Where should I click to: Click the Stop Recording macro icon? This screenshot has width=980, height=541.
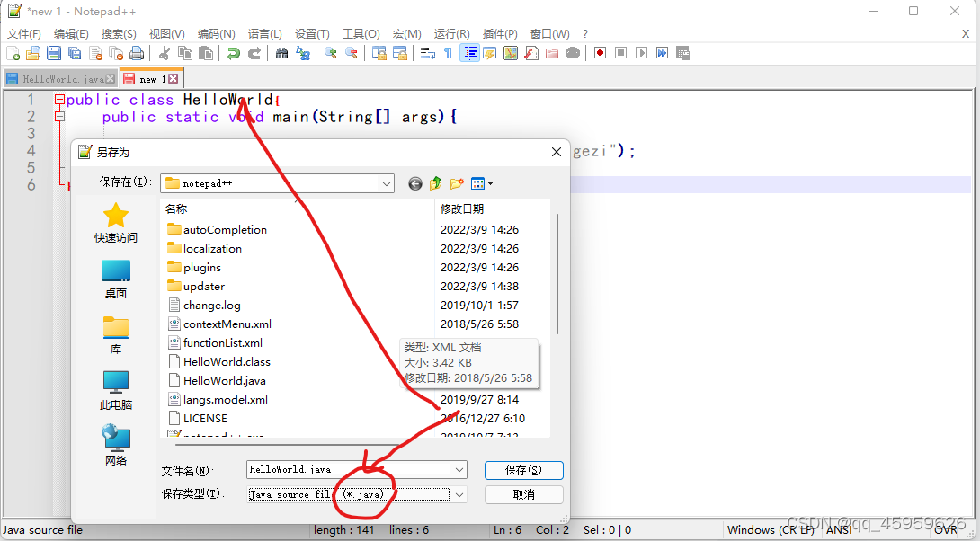point(620,53)
